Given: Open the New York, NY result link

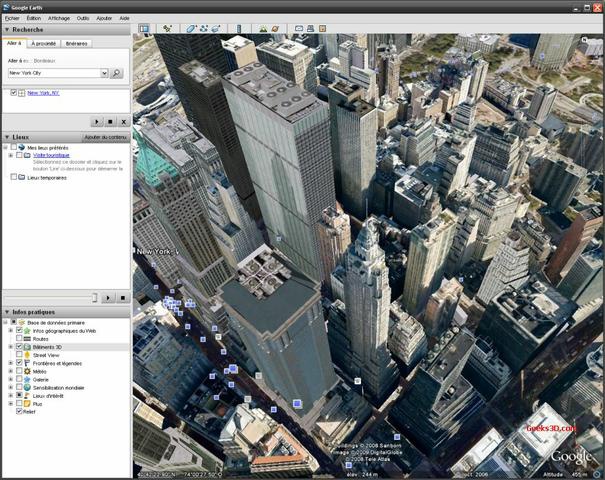Looking at the screenshot, I should point(42,93).
